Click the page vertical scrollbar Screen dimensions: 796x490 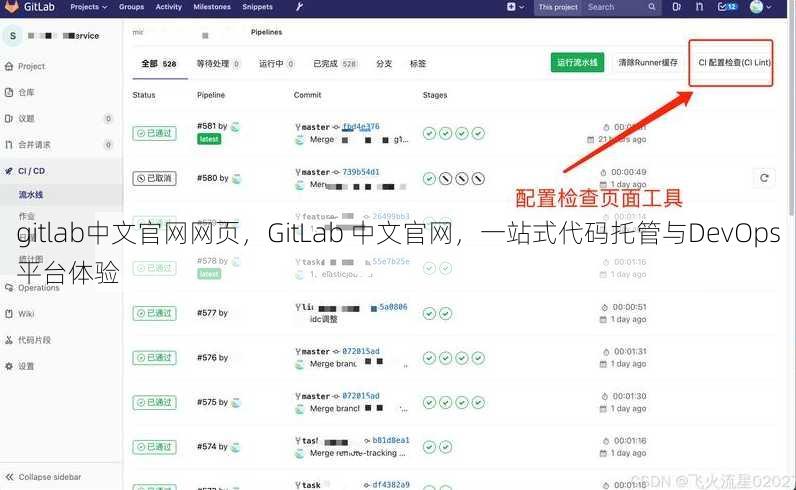(791, 112)
